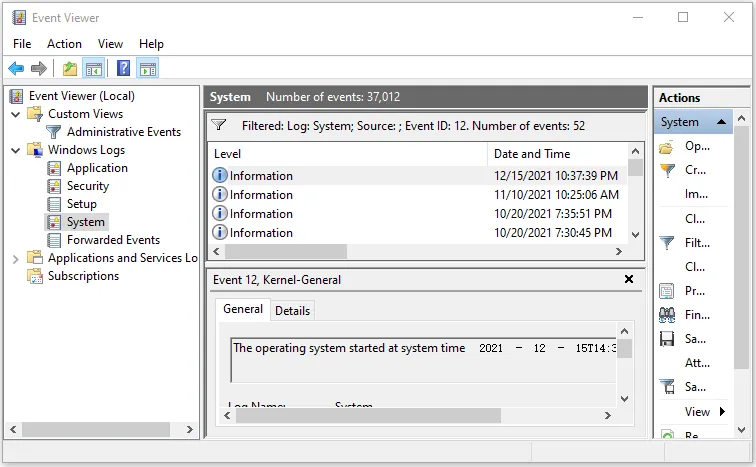The image size is (756, 467).
Task: Select event dated 10/20/2021 7:35:51 PM
Action: [418, 214]
